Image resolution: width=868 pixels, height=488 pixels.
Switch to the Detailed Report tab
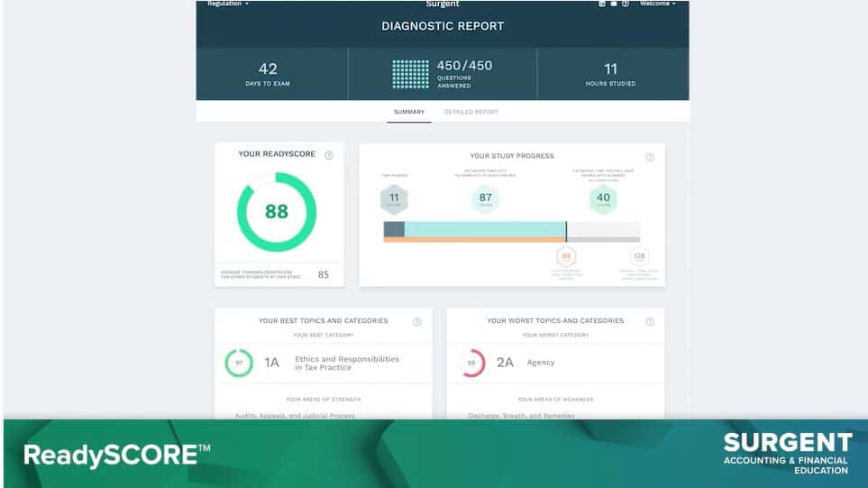coord(471,112)
